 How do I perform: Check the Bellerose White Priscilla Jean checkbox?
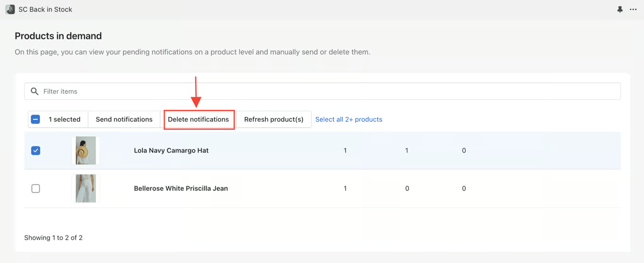click(35, 189)
